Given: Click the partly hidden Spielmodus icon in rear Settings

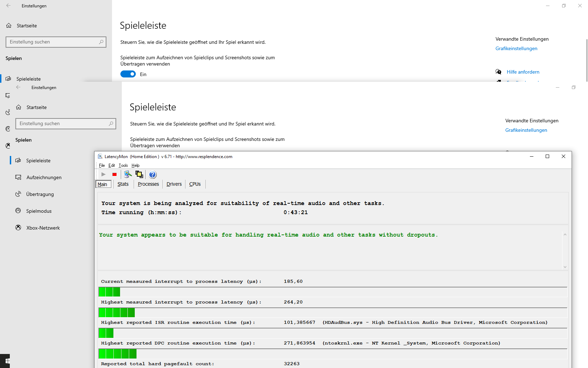Looking at the screenshot, I should click(x=8, y=129).
